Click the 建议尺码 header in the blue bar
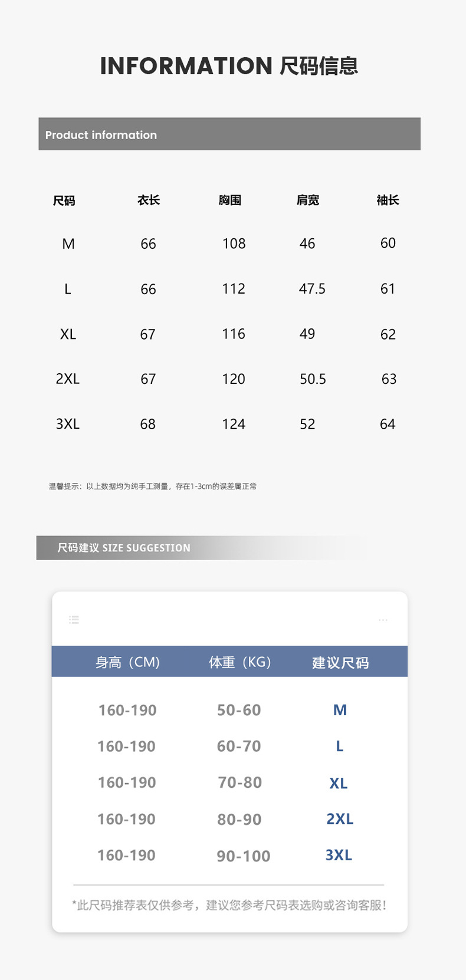This screenshot has width=466, height=980. pos(340,663)
